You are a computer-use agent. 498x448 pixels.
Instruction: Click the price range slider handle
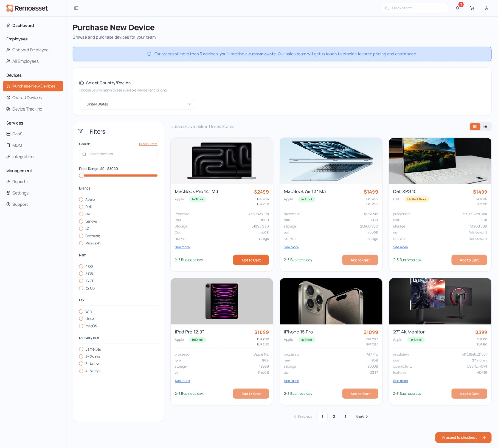82,175
